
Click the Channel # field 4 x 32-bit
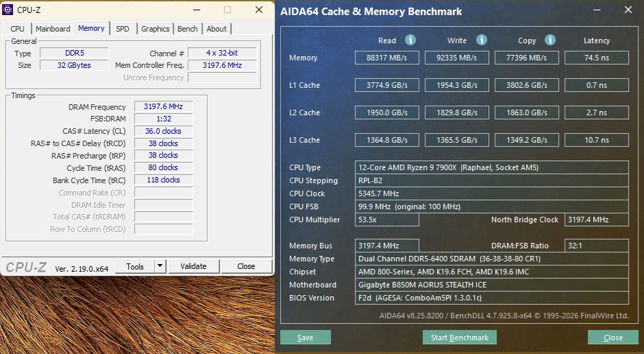pyautogui.click(x=222, y=53)
